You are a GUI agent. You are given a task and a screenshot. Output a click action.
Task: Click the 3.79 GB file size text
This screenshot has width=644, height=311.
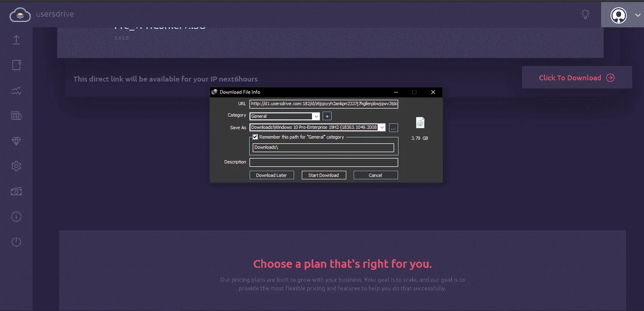pos(420,138)
